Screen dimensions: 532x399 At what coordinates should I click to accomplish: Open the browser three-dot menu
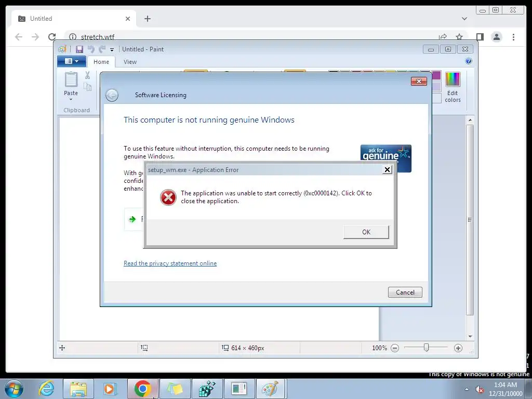[x=513, y=37]
